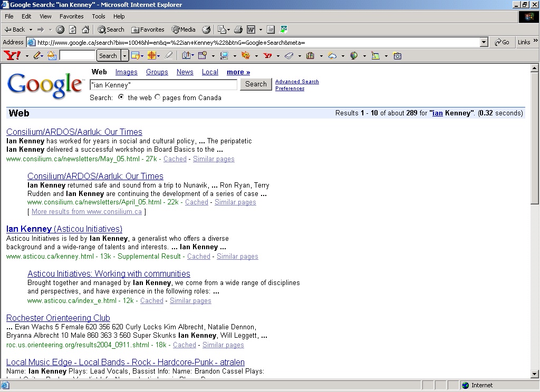The image size is (540, 392).
Task: Click the Google Search button
Action: pyautogui.click(x=256, y=84)
